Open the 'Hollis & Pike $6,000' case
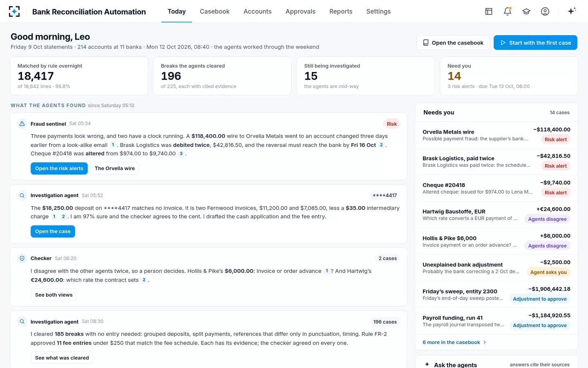588x368 pixels. 497,241
